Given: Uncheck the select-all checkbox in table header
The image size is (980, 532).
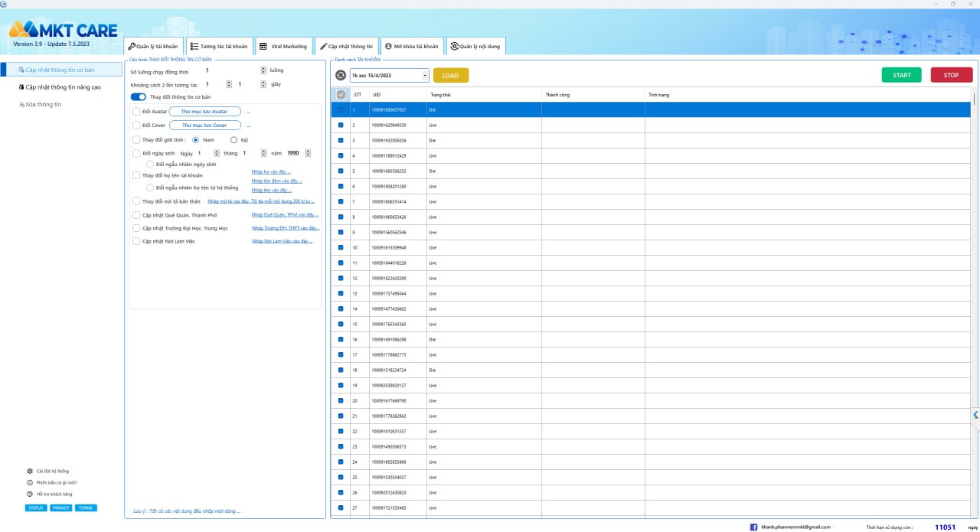Looking at the screenshot, I should tap(341, 94).
